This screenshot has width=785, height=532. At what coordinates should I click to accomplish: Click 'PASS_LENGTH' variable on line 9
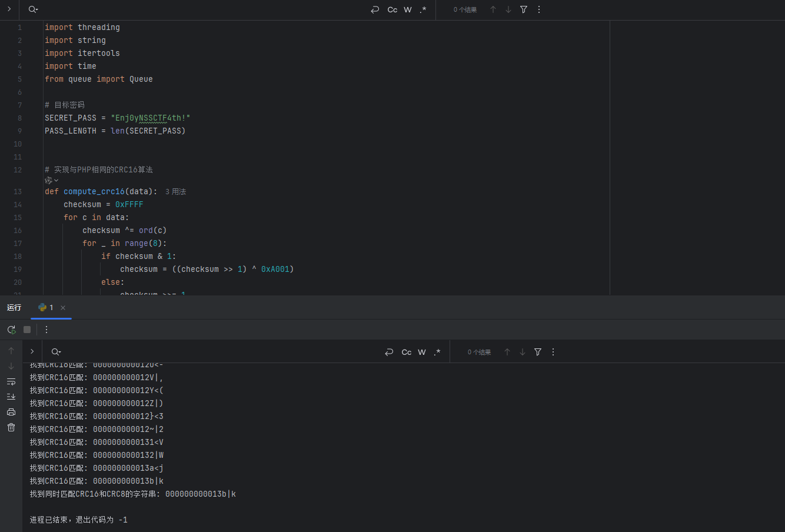click(71, 131)
